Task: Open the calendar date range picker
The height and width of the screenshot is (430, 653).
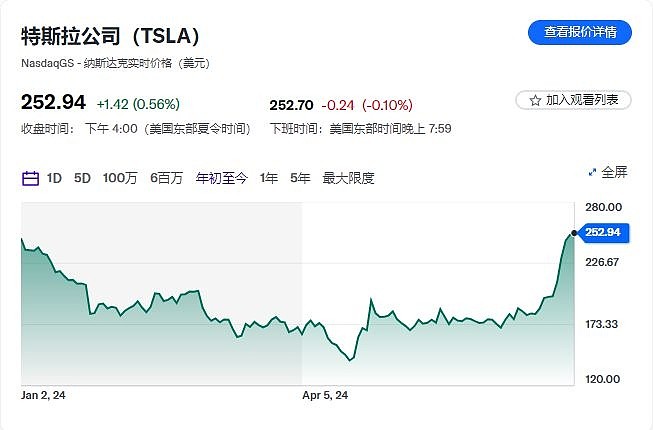Action: (30, 178)
